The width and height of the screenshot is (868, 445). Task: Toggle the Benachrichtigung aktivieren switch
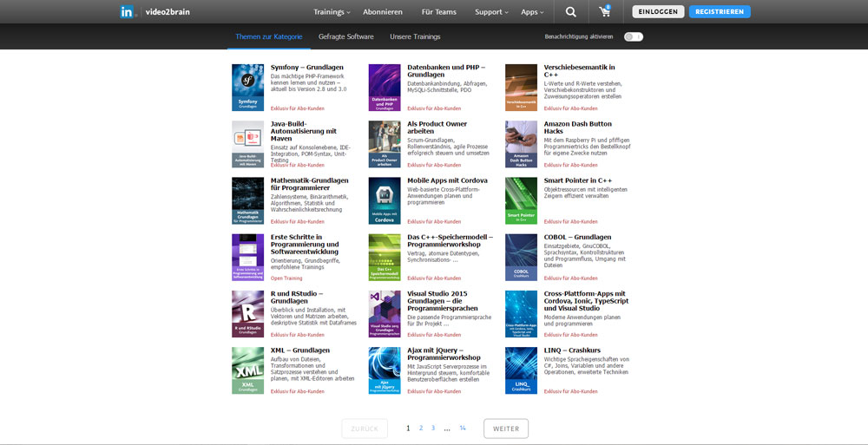tap(634, 36)
